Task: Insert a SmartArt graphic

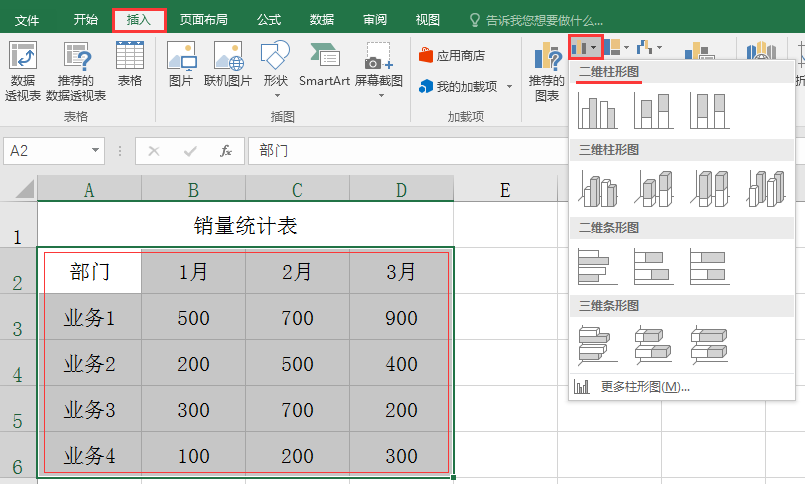Action: point(324,64)
